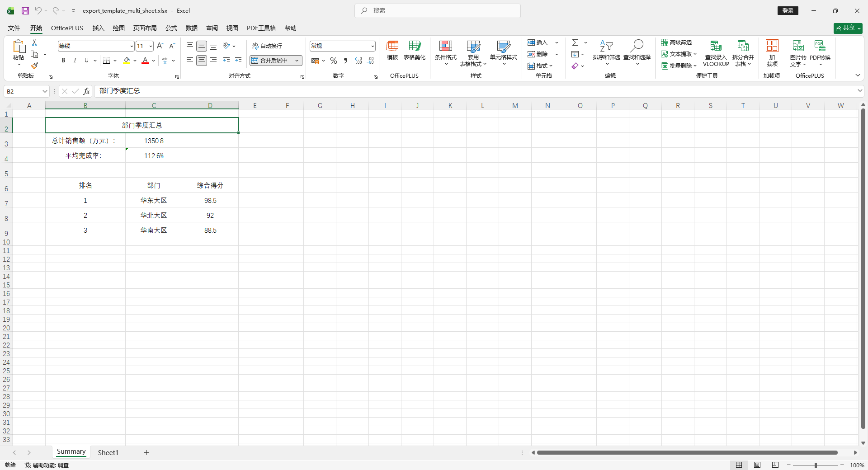The height and width of the screenshot is (470, 868).
Task: Click the 共享 share button
Action: [848, 28]
